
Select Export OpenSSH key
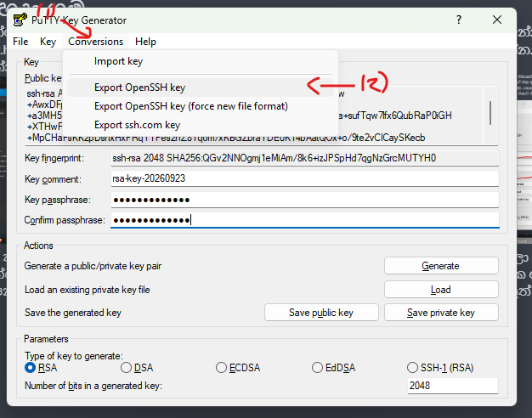pos(201,88)
